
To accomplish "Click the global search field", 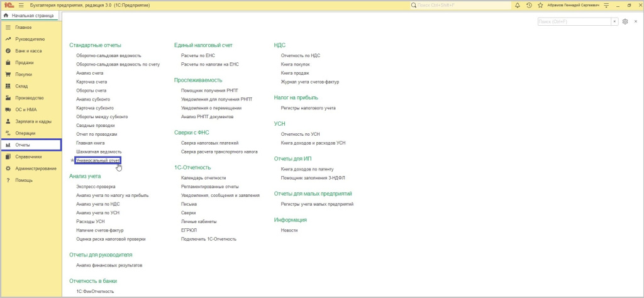I will [x=459, y=5].
